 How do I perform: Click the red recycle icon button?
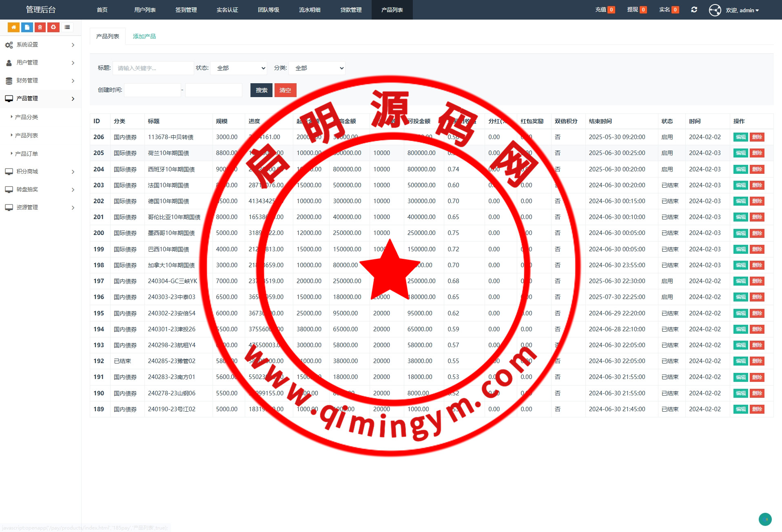[x=53, y=27]
